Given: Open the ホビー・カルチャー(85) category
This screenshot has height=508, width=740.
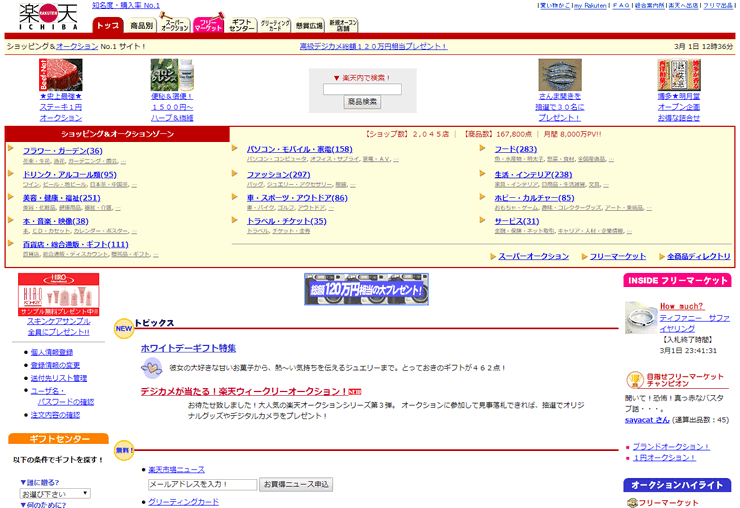Looking at the screenshot, I should click(534, 198).
